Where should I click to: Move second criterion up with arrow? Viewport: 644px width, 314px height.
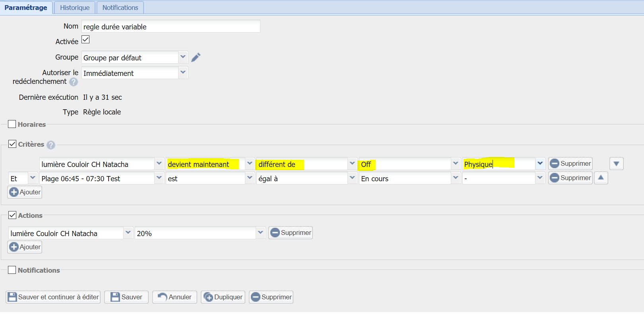601,178
